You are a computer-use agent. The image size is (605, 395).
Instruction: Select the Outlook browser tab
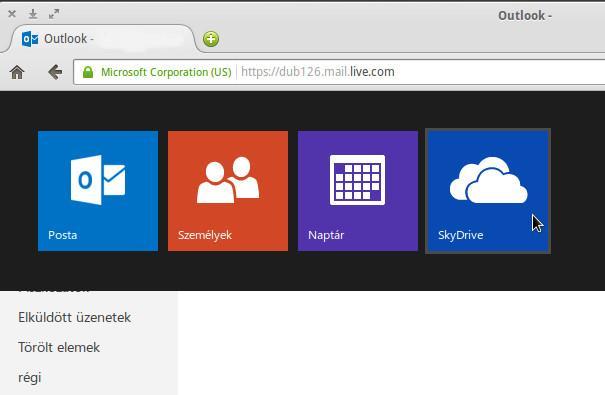102,39
